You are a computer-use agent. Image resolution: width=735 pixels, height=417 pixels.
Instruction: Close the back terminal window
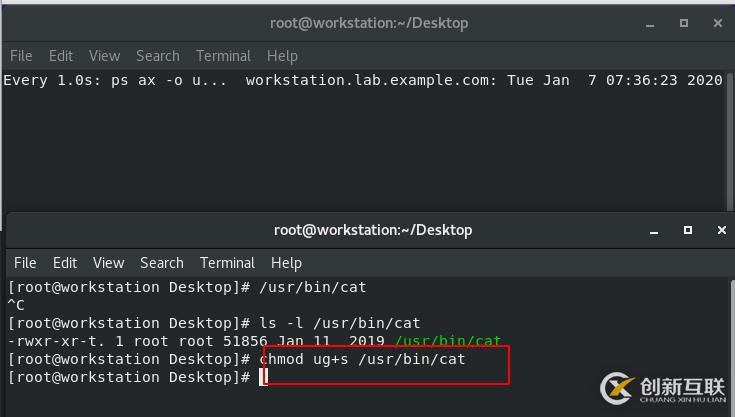pyautogui.click(x=714, y=23)
